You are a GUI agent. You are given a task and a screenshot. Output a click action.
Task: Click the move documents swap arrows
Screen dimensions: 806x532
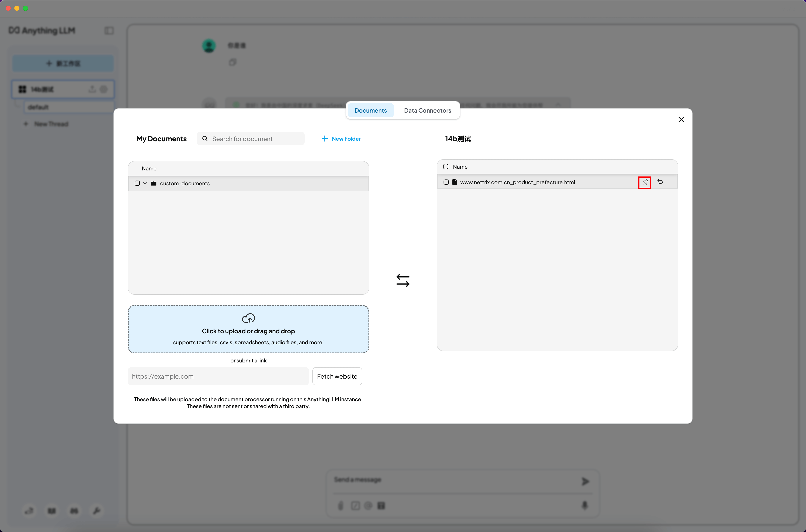click(403, 281)
